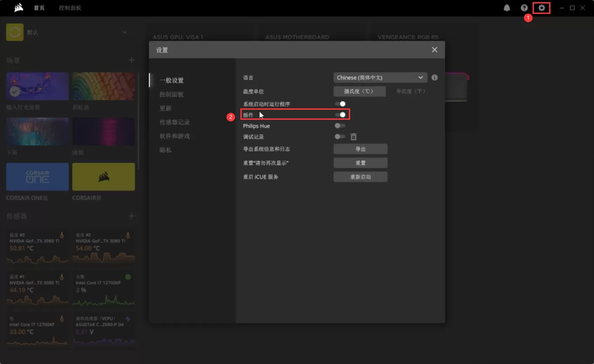
Task: Delete debug logs with trash icon
Action: coord(354,137)
